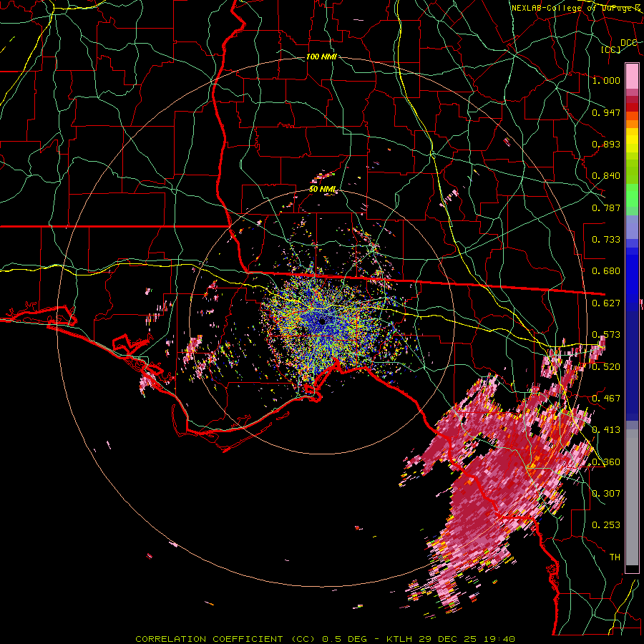Click the 0.627 scale value

tap(606, 303)
